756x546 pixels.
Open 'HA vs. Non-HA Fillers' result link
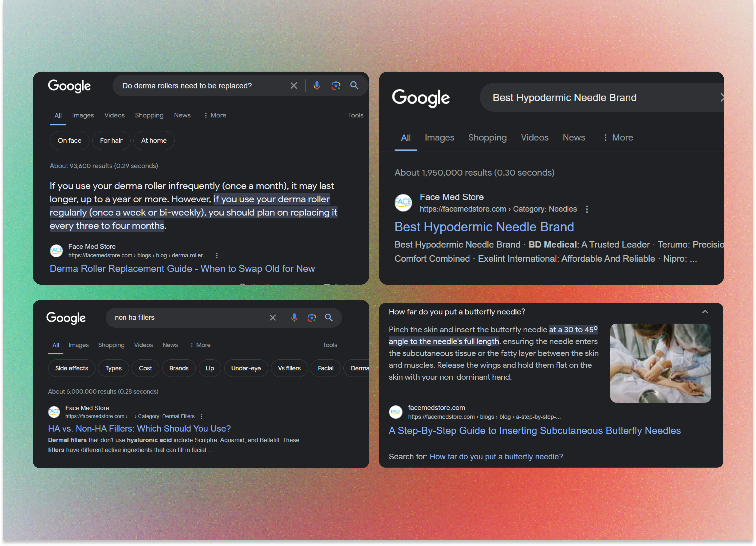[x=139, y=429]
